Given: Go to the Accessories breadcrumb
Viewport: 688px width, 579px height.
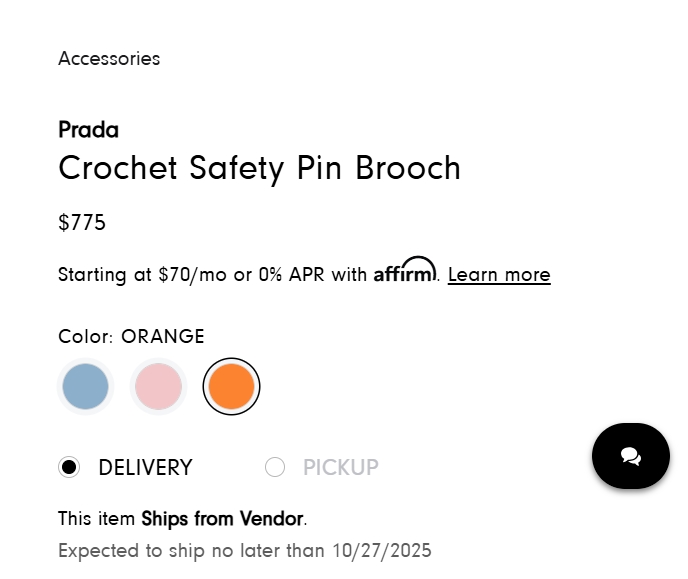Looking at the screenshot, I should 109,58.
